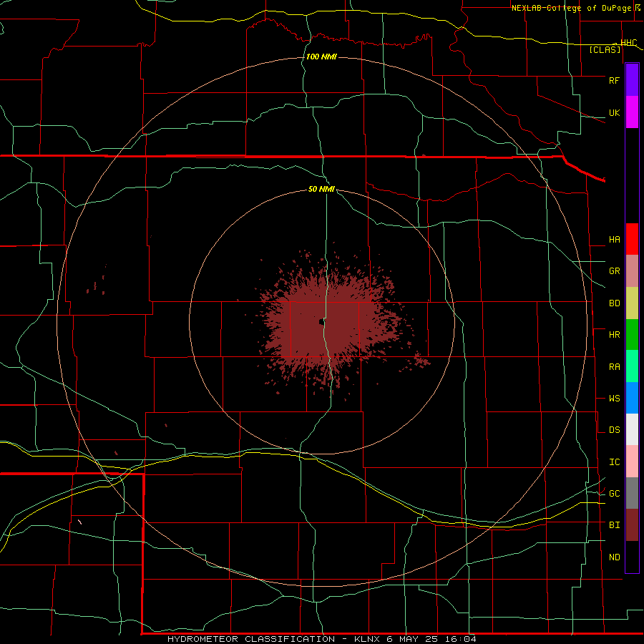
Task: Click the GC legend label
Action: point(614,493)
